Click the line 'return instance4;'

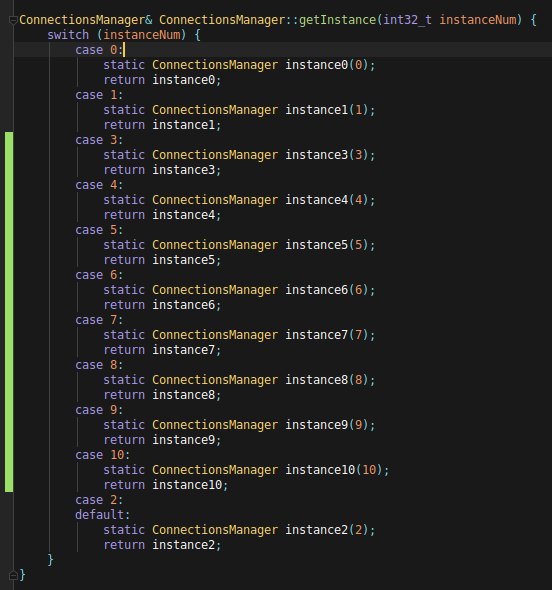click(x=162, y=215)
